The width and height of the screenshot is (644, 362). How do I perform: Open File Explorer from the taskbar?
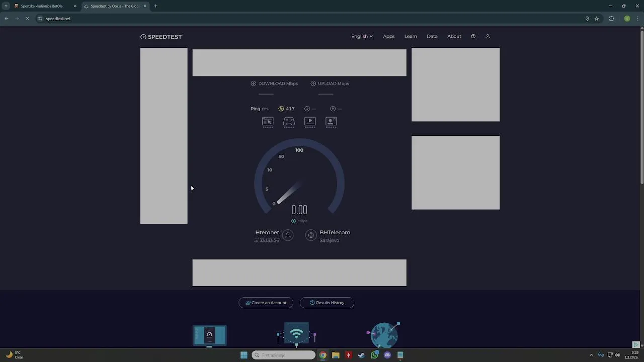point(336,355)
